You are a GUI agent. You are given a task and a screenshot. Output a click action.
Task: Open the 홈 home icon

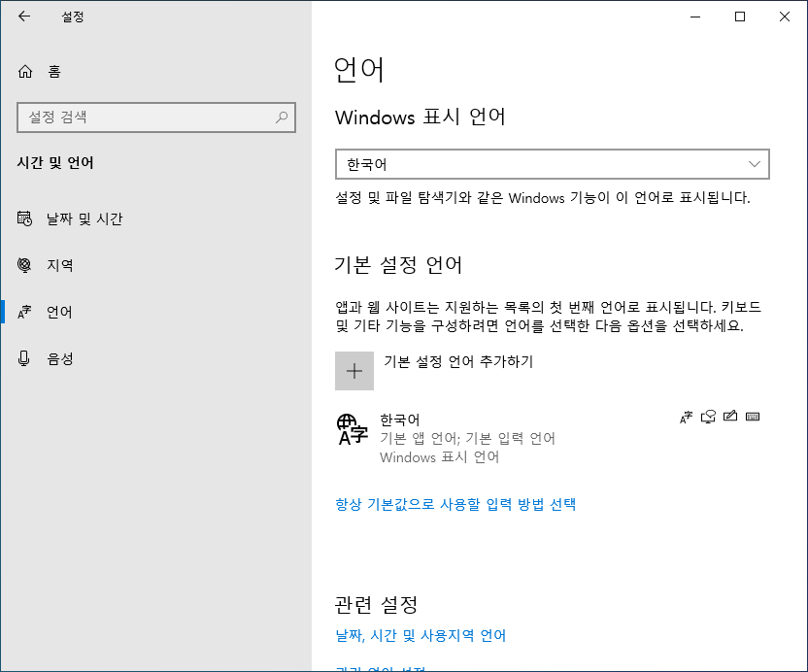point(25,71)
